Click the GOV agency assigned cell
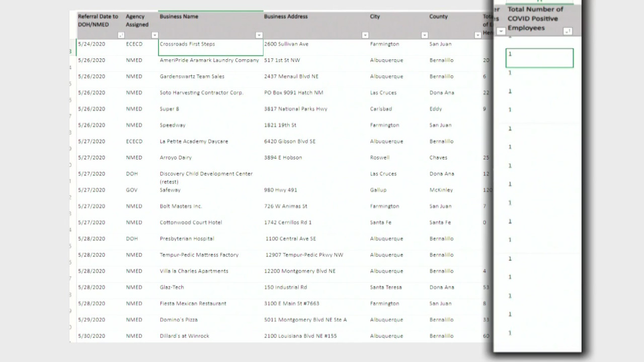This screenshot has width=644, height=362. click(x=132, y=190)
